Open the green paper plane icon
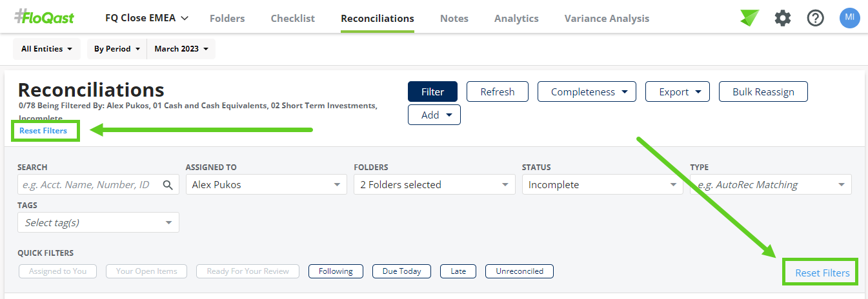This screenshot has width=868, height=299. pyautogui.click(x=749, y=18)
